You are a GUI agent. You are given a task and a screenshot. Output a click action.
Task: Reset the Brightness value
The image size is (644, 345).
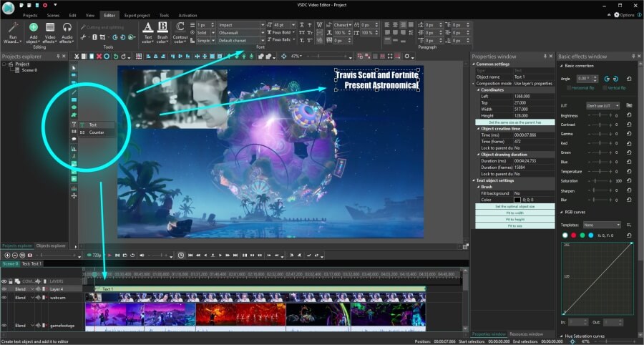point(629,115)
